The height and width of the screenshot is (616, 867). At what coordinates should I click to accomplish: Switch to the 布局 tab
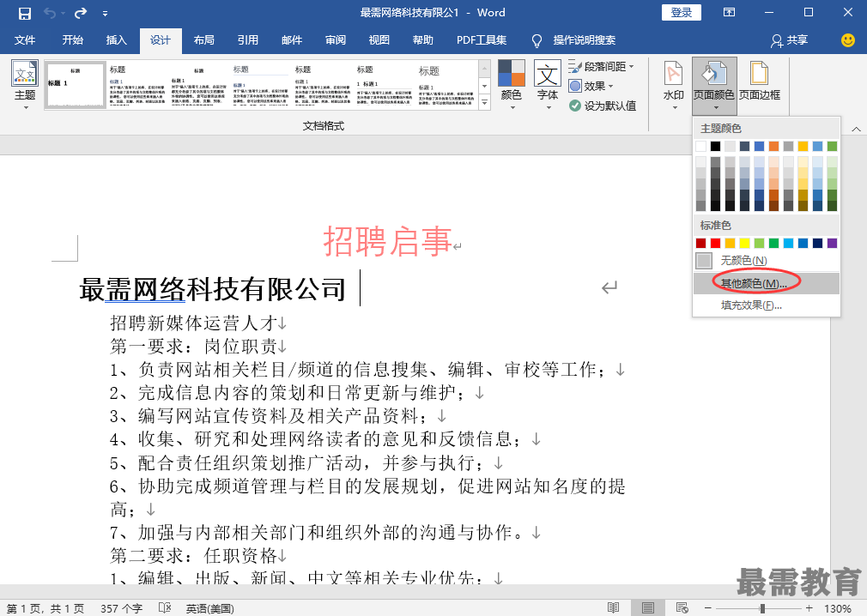(x=204, y=39)
